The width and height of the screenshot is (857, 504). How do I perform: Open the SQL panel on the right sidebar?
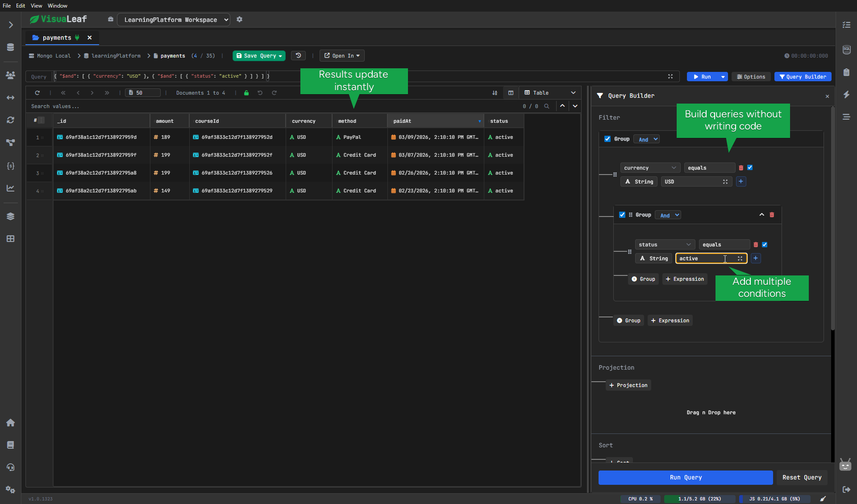[x=846, y=50]
